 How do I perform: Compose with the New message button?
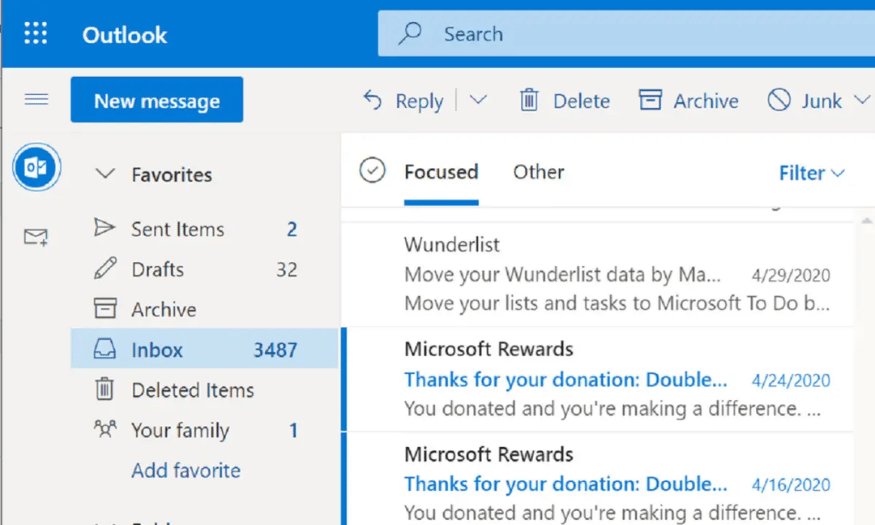[157, 100]
